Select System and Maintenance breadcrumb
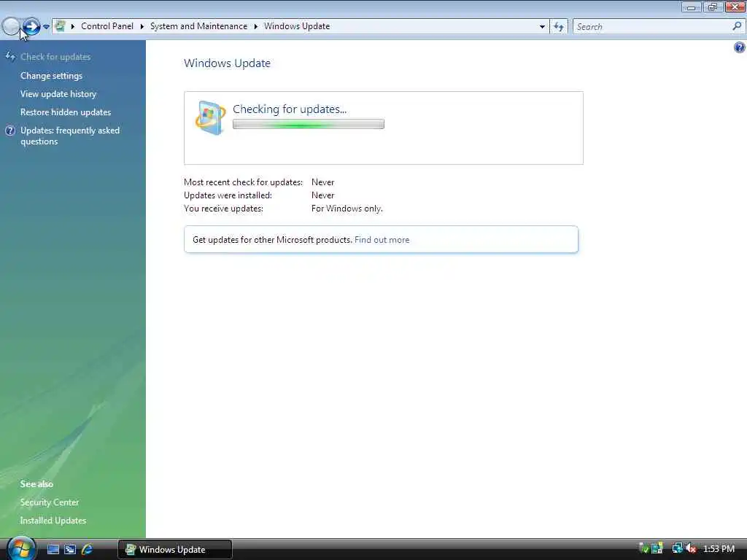747x560 pixels. click(x=198, y=26)
